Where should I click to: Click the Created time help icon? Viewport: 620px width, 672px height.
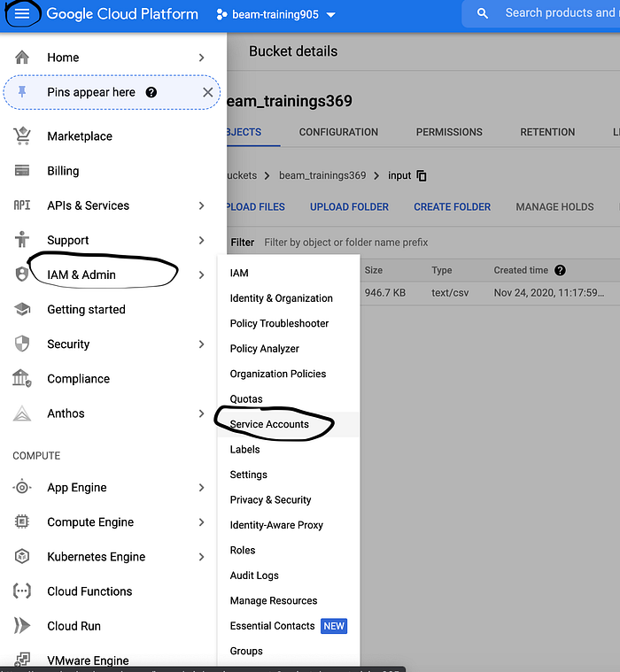560,270
